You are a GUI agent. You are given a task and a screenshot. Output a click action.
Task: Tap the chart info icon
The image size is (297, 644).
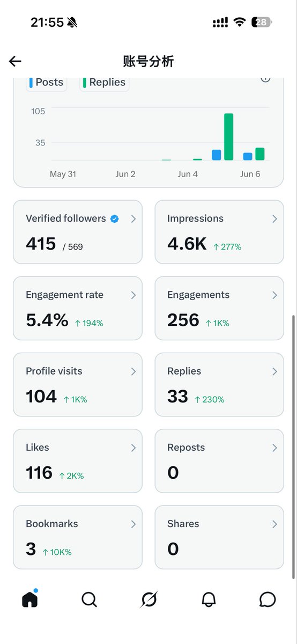[265, 78]
